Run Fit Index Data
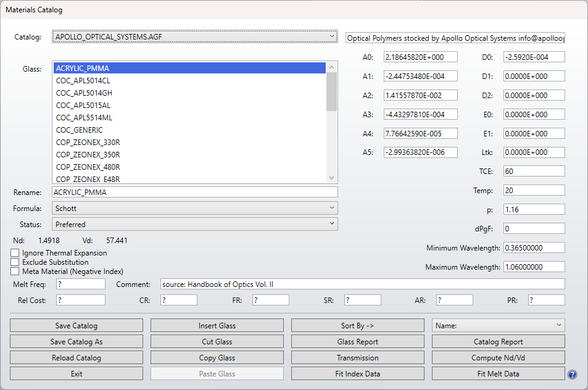588x390 pixels. pyautogui.click(x=357, y=373)
